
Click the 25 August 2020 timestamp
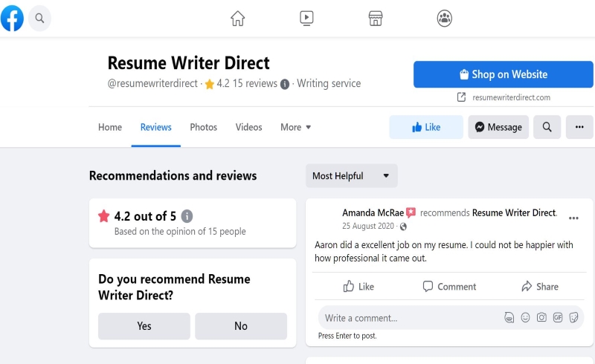[x=368, y=226]
